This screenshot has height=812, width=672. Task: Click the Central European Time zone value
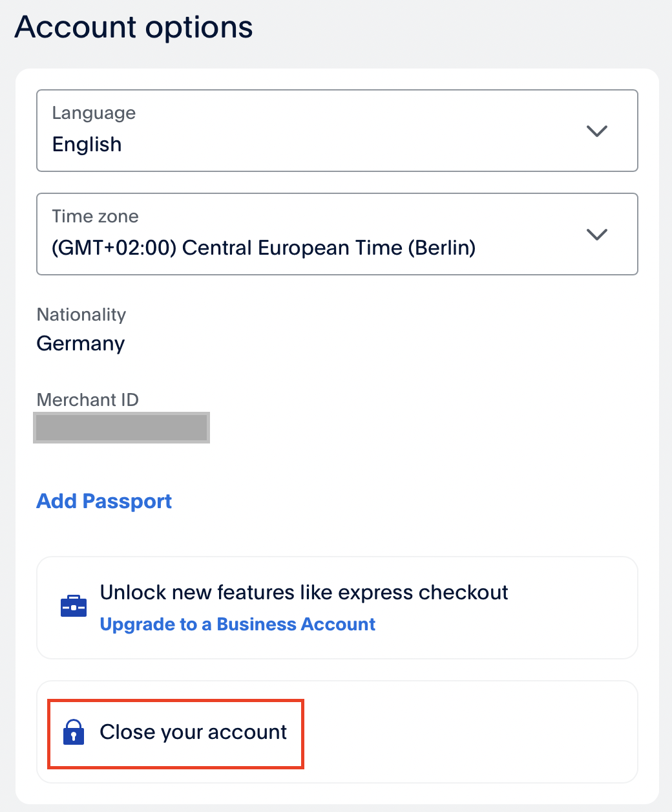tap(264, 248)
